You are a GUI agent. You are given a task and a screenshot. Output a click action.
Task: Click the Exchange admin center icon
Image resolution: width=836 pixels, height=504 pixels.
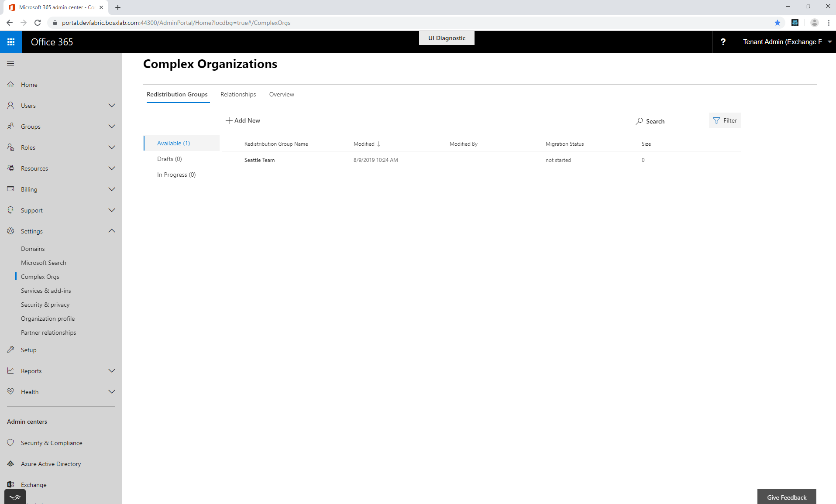click(10, 484)
